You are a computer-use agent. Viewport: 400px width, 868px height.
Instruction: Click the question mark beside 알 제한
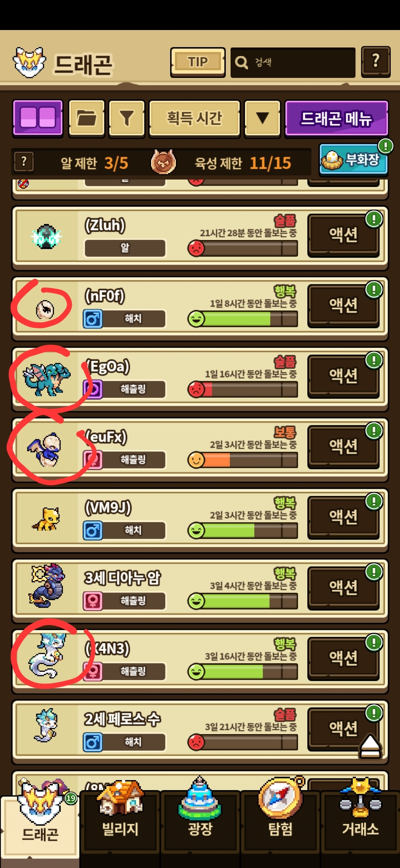(24, 162)
